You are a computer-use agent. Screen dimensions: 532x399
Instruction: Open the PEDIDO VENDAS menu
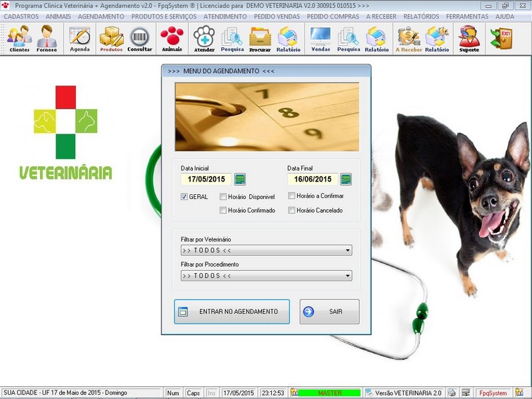pyautogui.click(x=277, y=16)
